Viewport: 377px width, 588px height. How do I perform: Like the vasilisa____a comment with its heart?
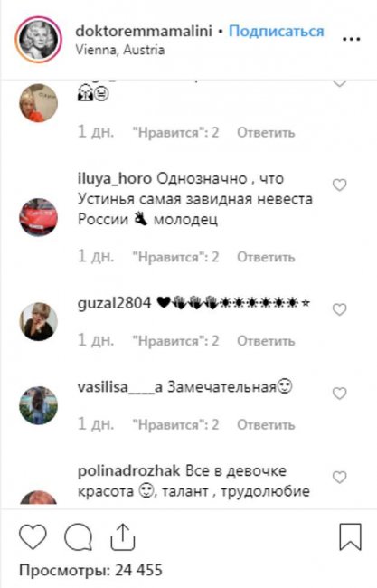pyautogui.click(x=340, y=394)
